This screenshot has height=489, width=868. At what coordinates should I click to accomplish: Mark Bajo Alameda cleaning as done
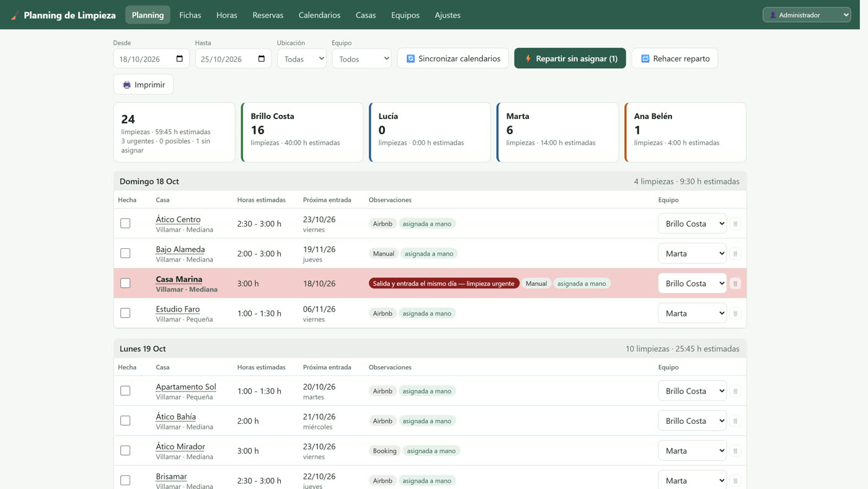click(125, 253)
